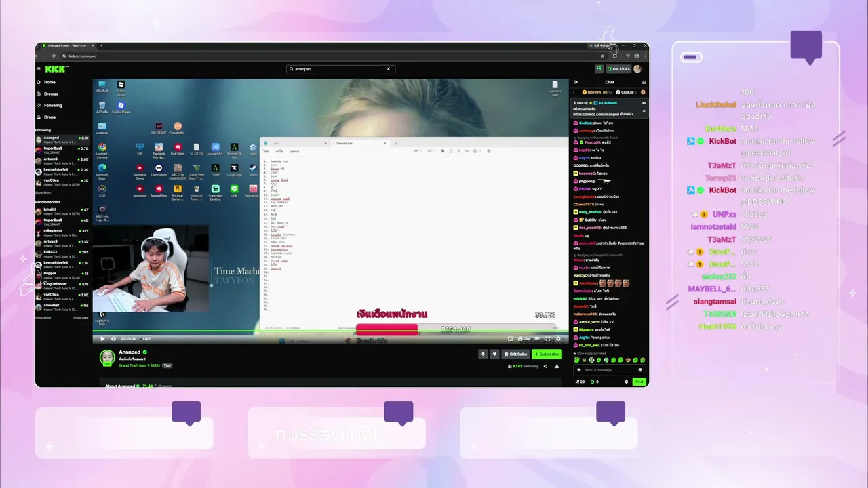Toggle theater mode in player
The width and height of the screenshot is (868, 488).
(538, 338)
